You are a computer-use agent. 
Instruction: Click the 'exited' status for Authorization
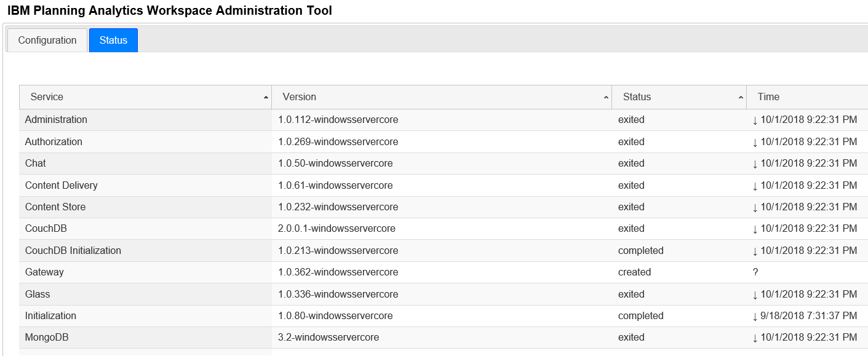(x=631, y=142)
